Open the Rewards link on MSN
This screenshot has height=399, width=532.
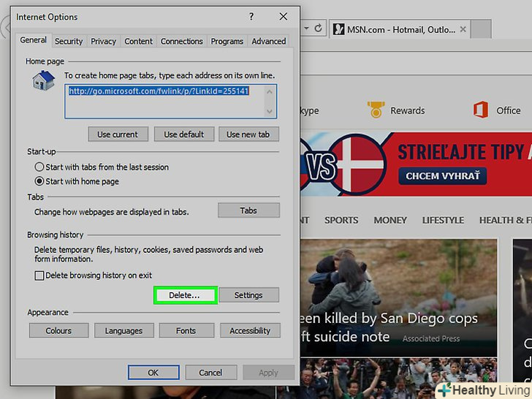point(407,110)
